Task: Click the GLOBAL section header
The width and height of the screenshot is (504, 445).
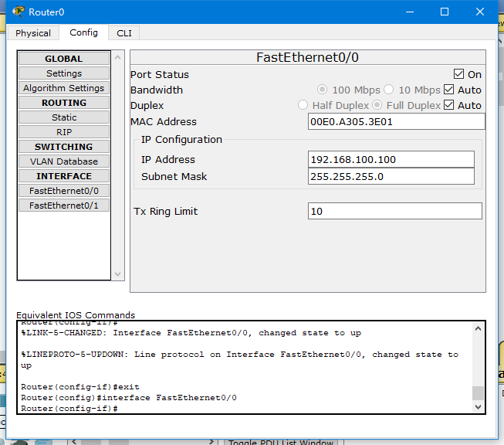Action: (64, 59)
